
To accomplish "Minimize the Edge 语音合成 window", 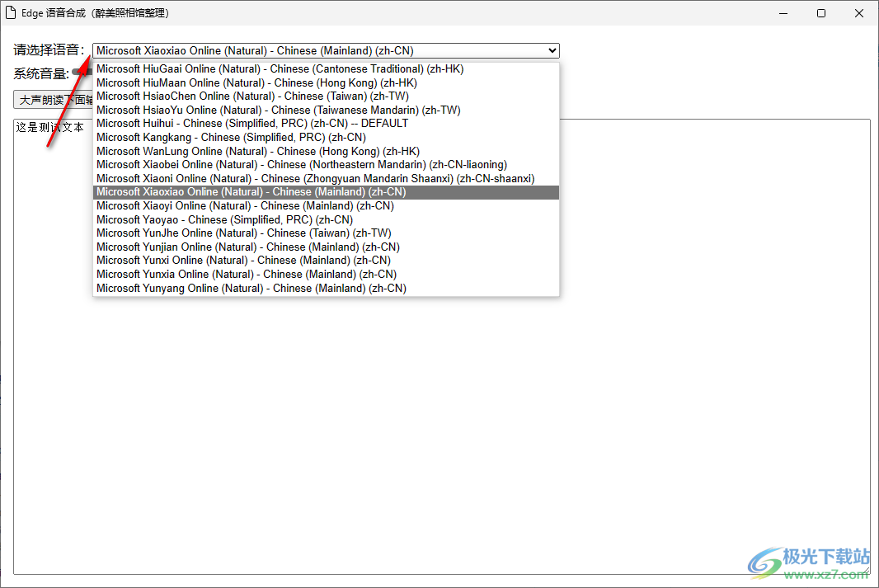I will click(x=783, y=13).
